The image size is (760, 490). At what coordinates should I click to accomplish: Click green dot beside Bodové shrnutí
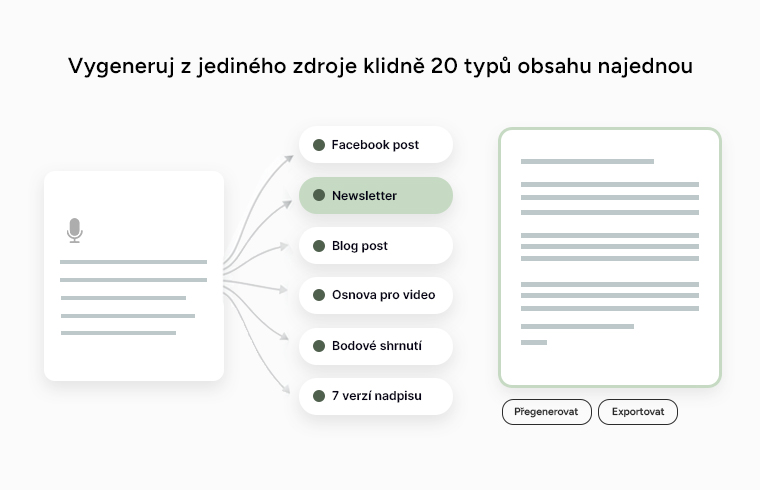coord(319,346)
